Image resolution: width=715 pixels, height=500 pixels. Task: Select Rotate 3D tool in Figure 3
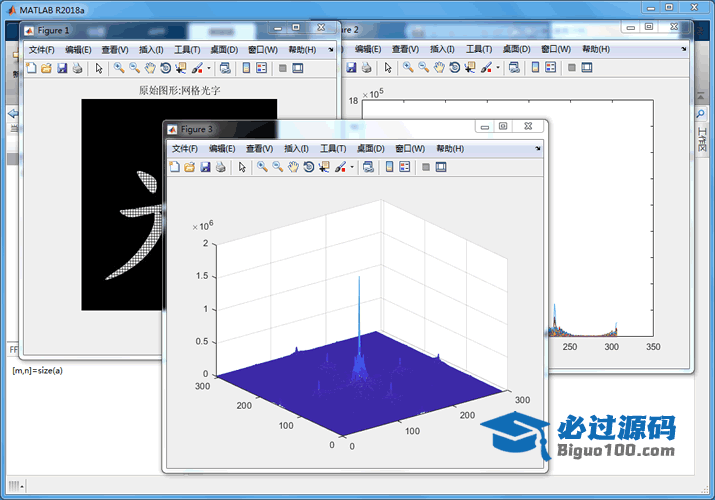(x=309, y=167)
